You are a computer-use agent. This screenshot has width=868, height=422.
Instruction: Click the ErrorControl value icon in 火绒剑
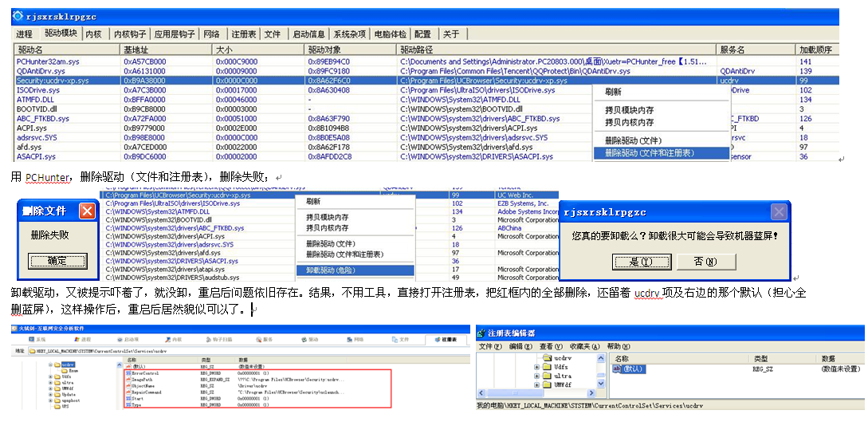128,373
